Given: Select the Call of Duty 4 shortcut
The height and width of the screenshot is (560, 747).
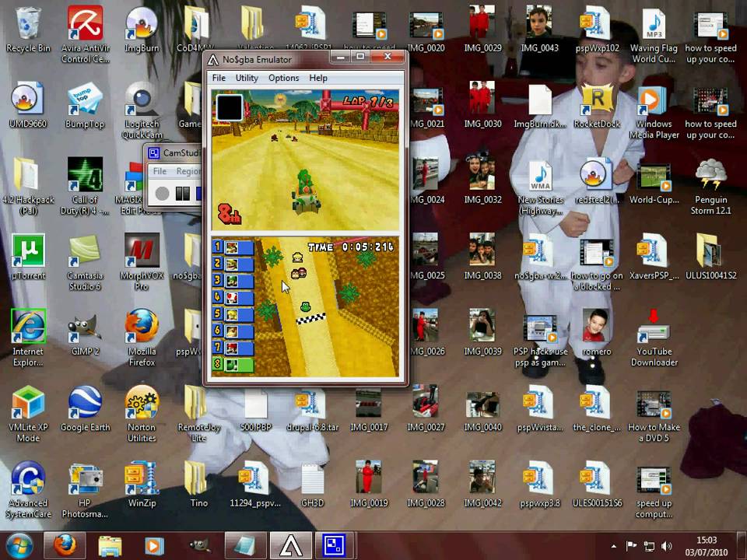Looking at the screenshot, I should pyautogui.click(x=85, y=186).
